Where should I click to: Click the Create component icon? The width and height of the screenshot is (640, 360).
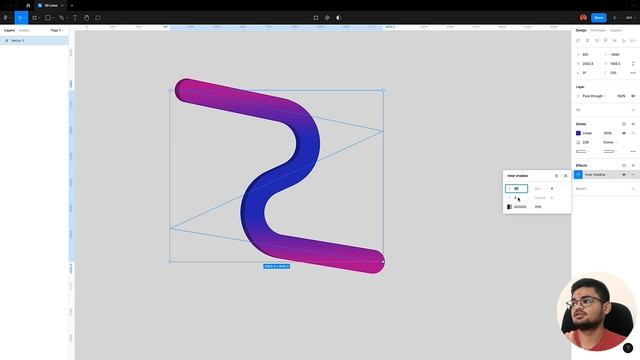(327, 18)
